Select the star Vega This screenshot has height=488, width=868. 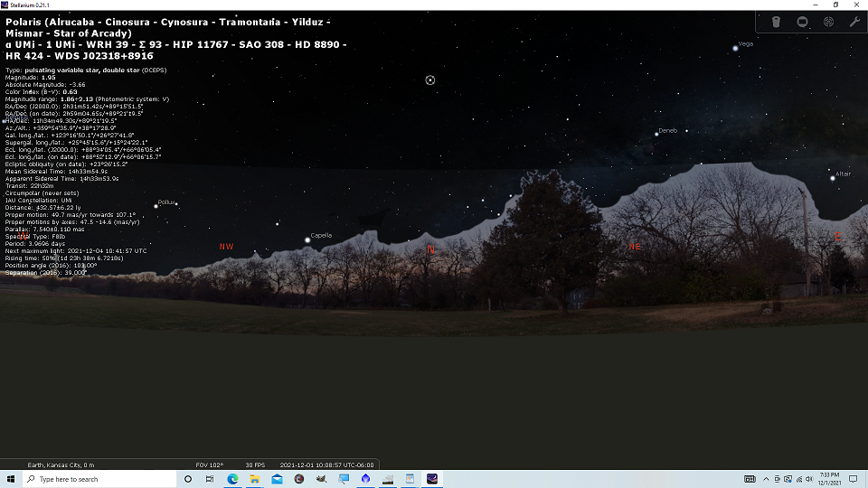pyautogui.click(x=735, y=48)
